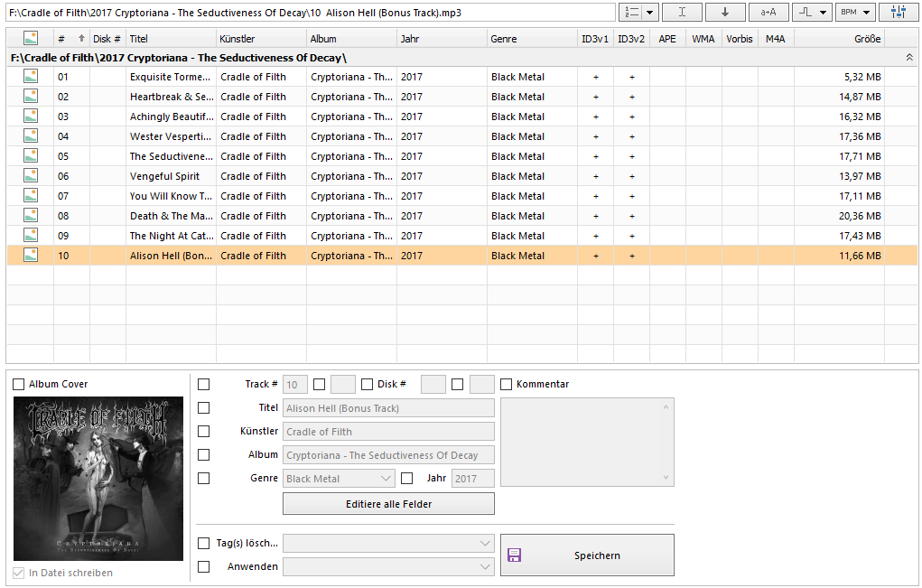Image resolution: width=922 pixels, height=588 pixels.
Task: Click cover icon of Wester Vespertine row
Action: (x=31, y=135)
